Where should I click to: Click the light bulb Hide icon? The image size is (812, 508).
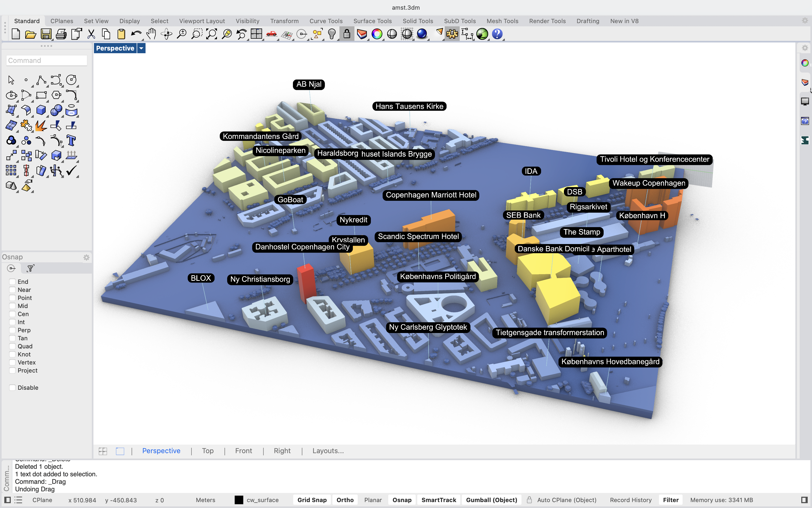[x=332, y=34]
